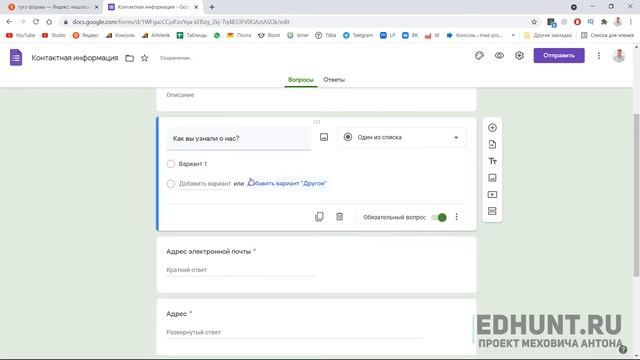Move form to folder icon
The height and width of the screenshot is (360, 640).
[129, 58]
